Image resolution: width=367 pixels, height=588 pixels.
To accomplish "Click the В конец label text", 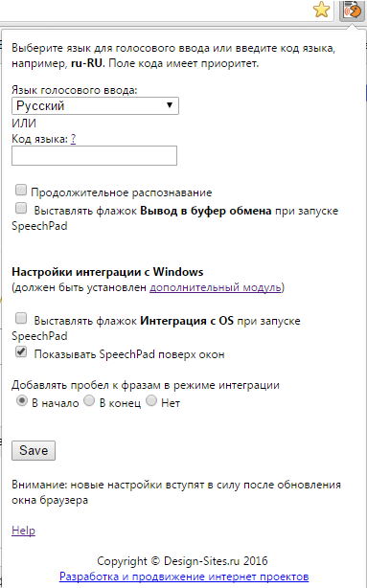I will pos(120,403).
